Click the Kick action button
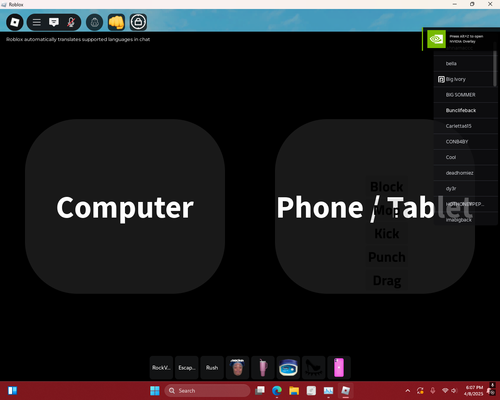Screen dimensions: 500x400 (387, 234)
